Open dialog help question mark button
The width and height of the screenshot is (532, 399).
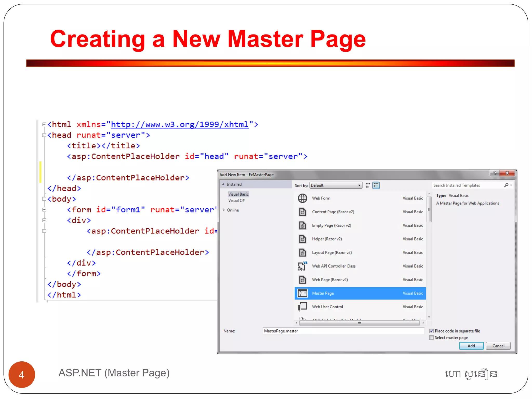495,173
